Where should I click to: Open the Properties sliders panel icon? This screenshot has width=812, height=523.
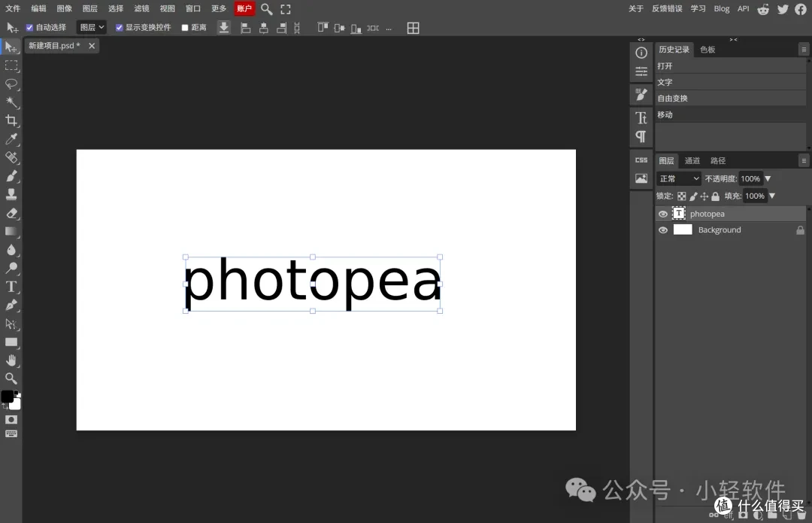coord(641,71)
